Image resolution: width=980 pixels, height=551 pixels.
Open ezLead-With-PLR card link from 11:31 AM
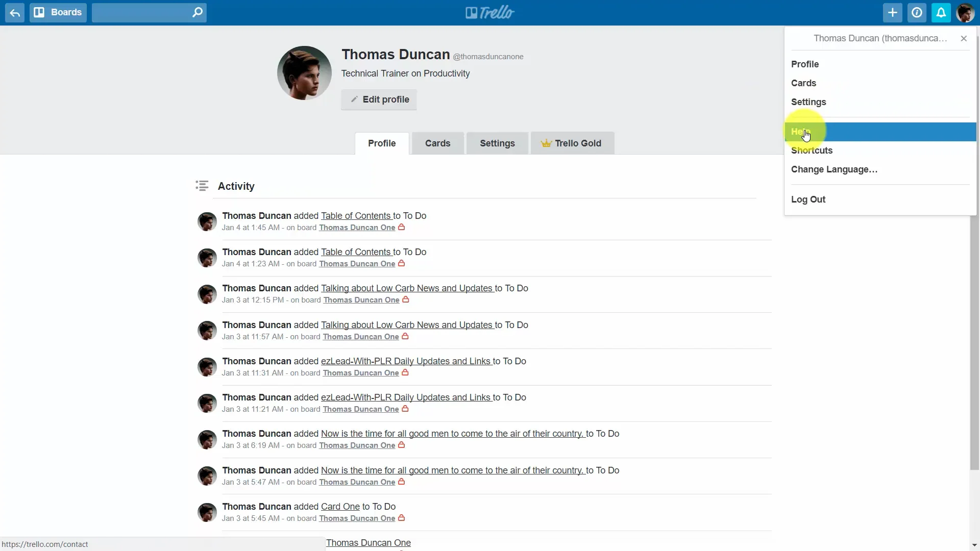coord(406,361)
